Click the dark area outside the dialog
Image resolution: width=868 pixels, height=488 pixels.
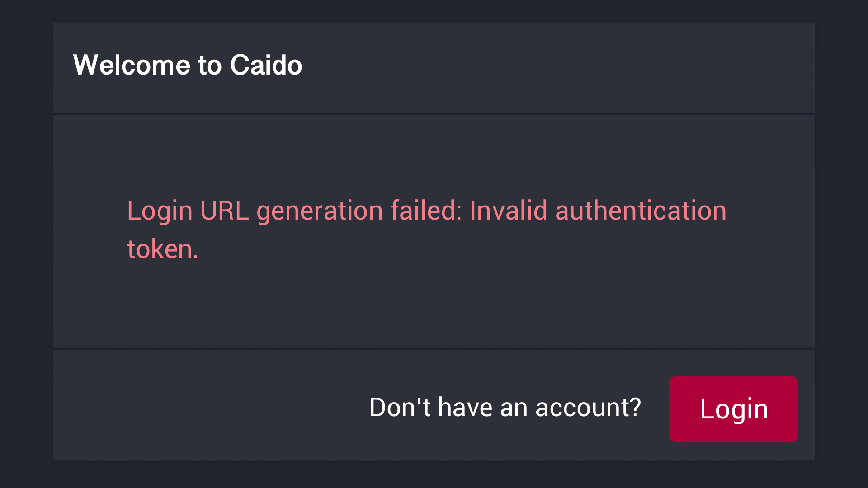[x=27, y=244]
